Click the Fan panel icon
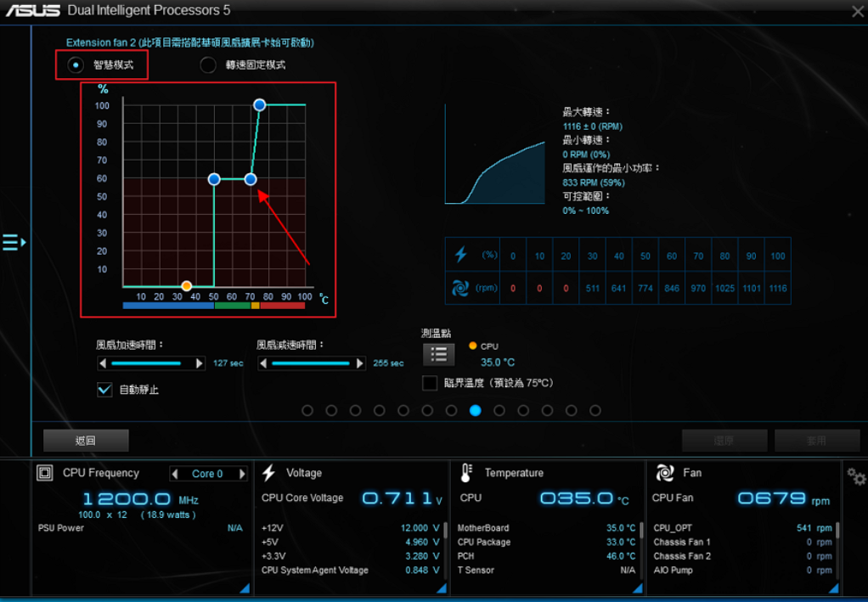 click(x=665, y=473)
